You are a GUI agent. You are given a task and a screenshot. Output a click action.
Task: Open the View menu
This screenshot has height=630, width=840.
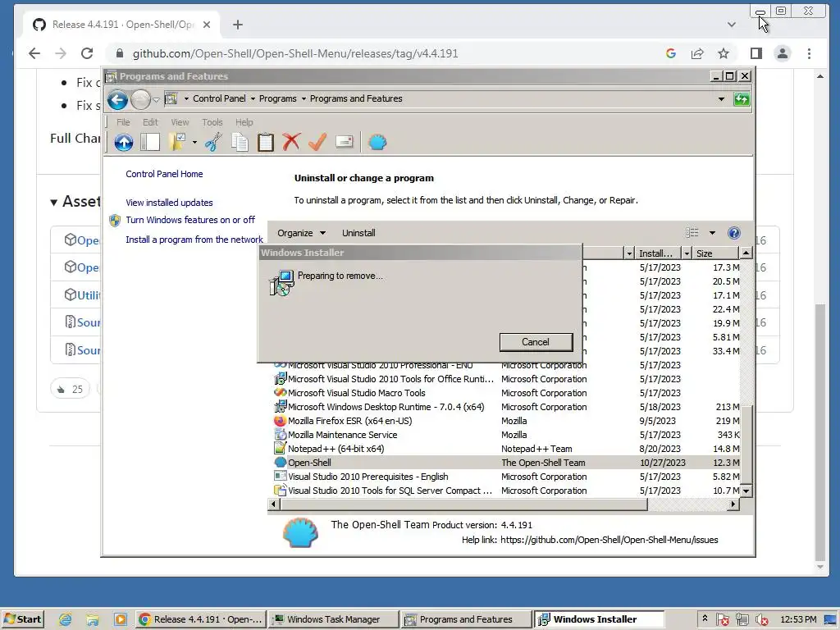click(180, 122)
